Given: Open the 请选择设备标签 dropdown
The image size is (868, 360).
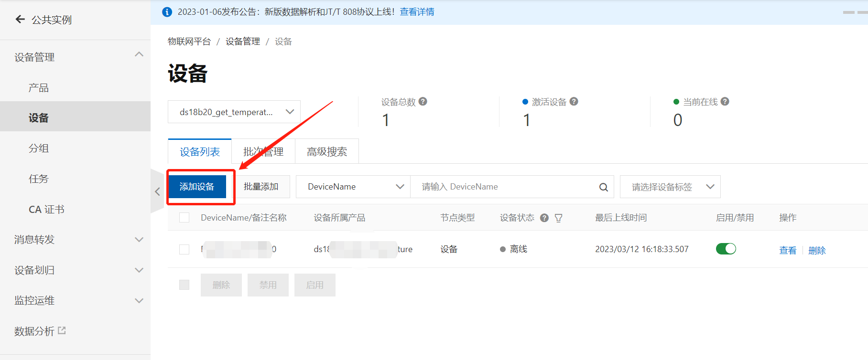Looking at the screenshot, I should 670,187.
